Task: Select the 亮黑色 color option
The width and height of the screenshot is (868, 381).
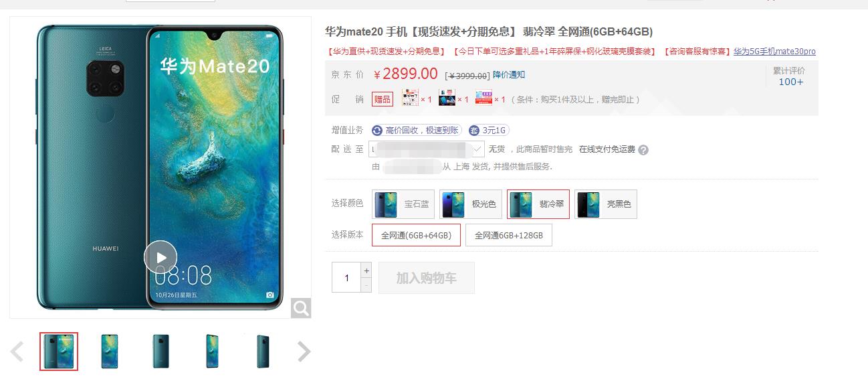Action: click(605, 204)
